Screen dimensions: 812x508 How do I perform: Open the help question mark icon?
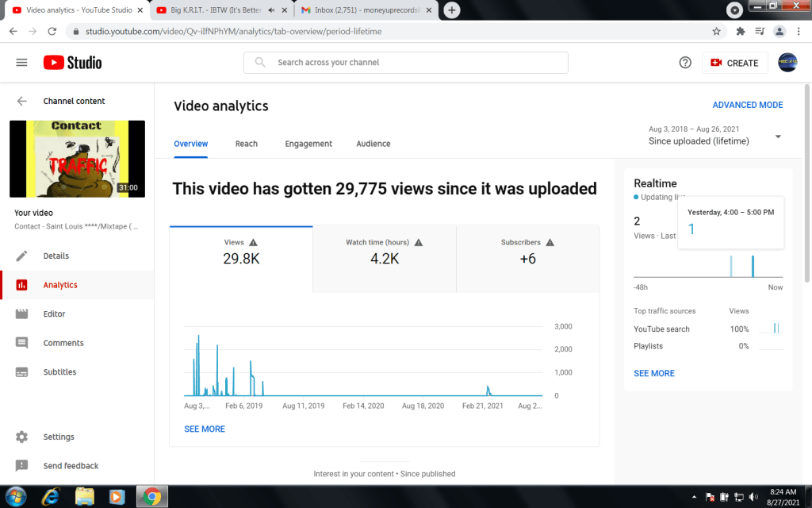click(x=685, y=63)
